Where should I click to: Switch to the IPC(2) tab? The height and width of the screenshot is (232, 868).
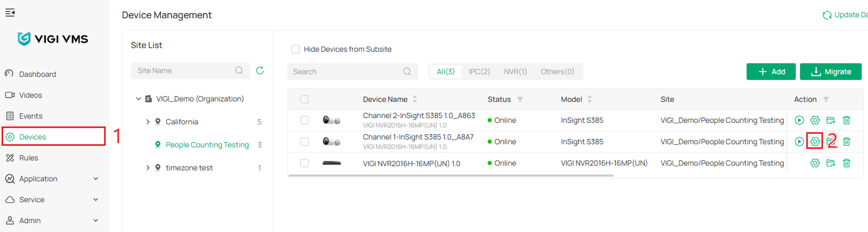479,72
